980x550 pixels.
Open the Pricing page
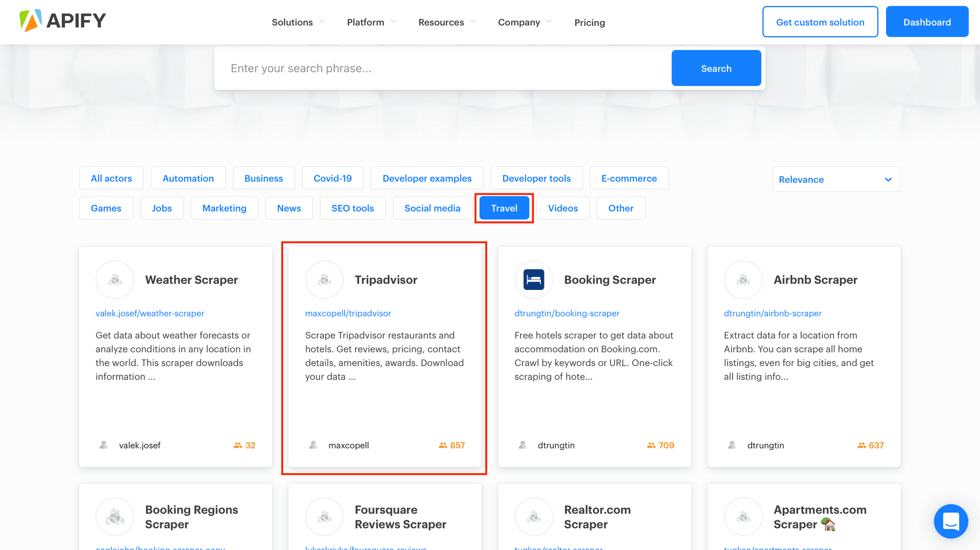(x=589, y=23)
